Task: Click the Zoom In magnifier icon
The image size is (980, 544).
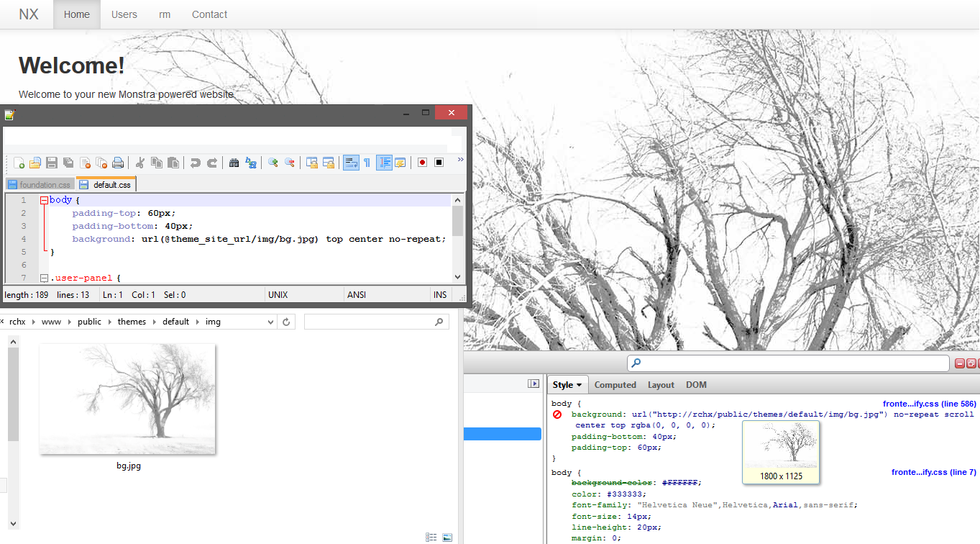Action: point(273,163)
